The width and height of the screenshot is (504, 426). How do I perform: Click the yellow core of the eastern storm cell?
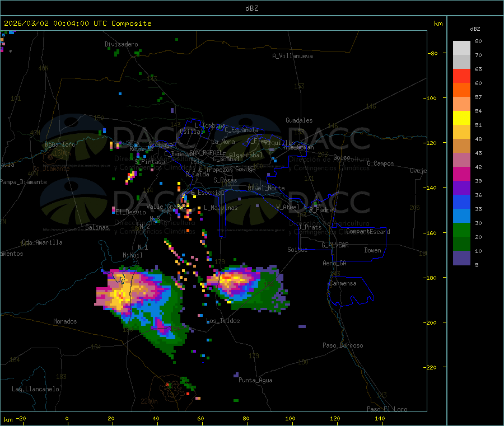[232, 279]
